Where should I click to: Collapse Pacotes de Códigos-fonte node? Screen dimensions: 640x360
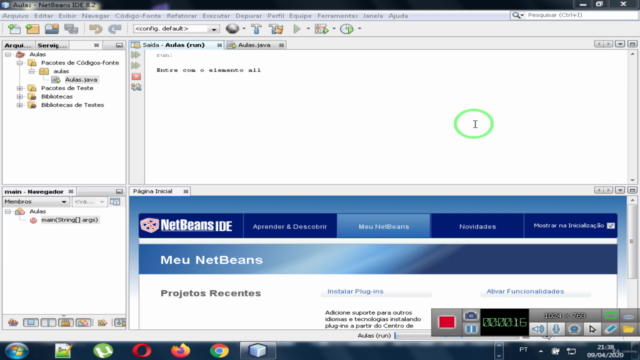[20, 63]
